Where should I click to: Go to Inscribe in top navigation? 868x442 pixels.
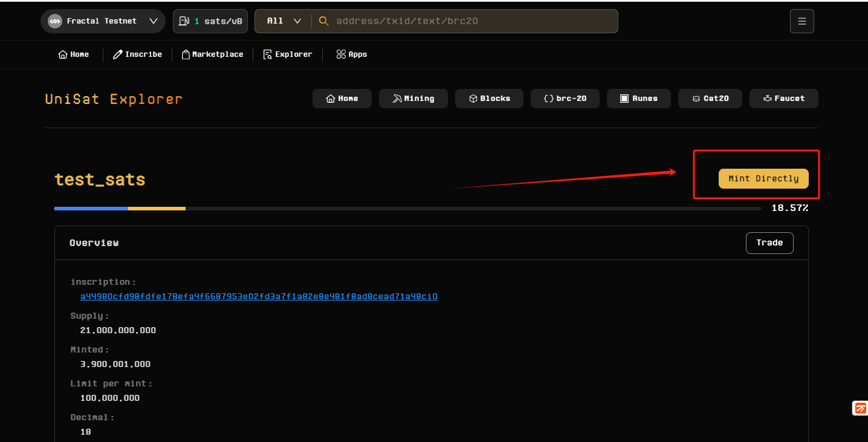pos(137,54)
